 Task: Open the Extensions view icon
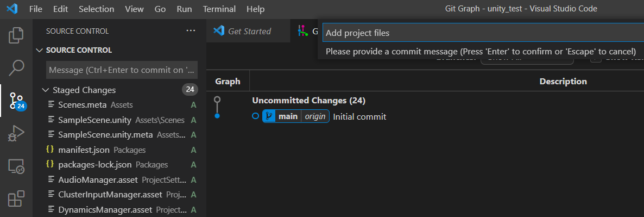tap(16, 199)
